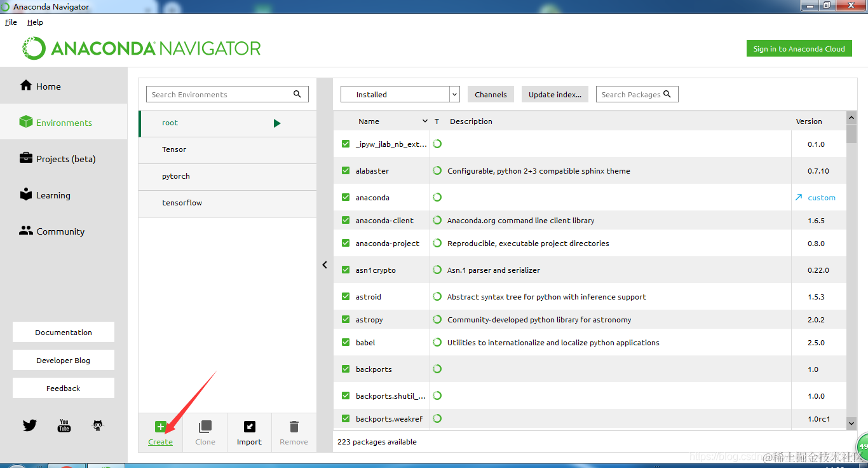Click the green play arrow on root
Viewport: 868px width, 468px height.
[x=277, y=123]
